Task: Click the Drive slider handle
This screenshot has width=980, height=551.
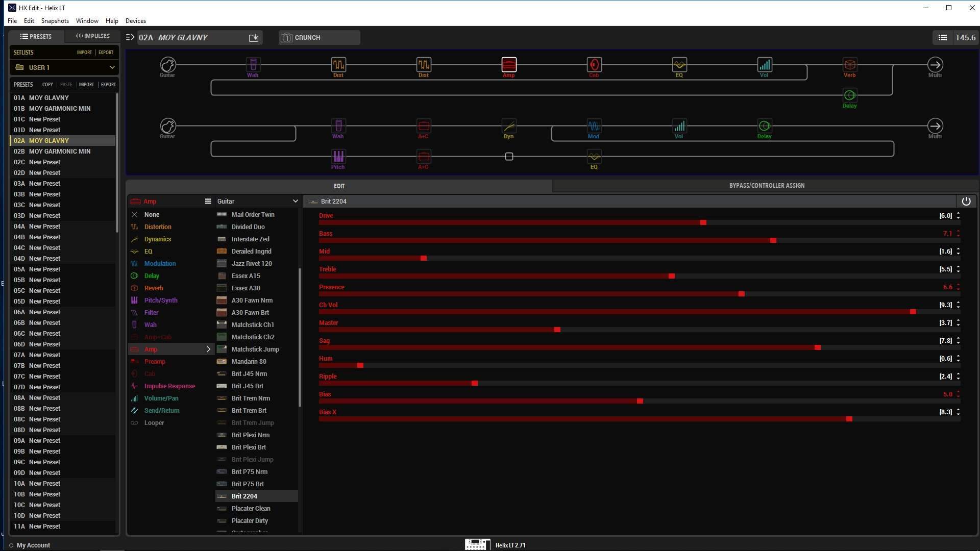Action: [703, 223]
